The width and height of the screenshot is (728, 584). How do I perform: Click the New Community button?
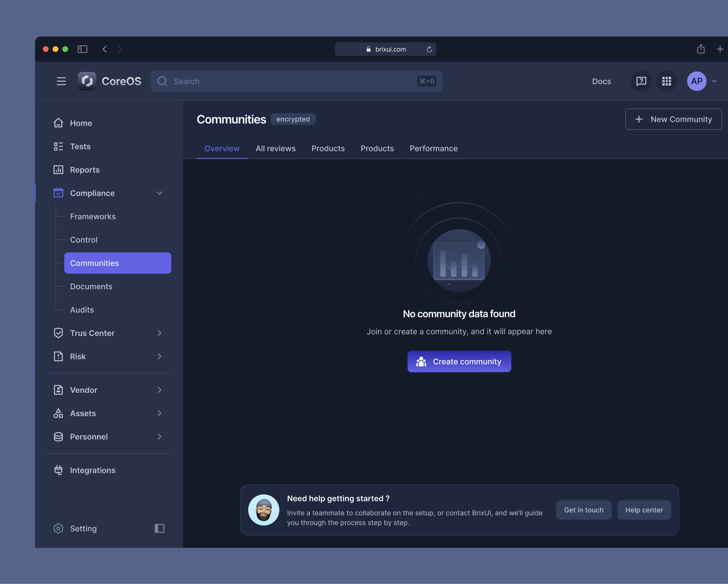[673, 119]
